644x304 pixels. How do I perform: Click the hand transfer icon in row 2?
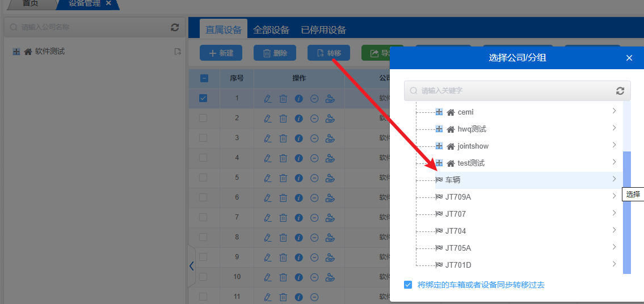[x=330, y=119]
